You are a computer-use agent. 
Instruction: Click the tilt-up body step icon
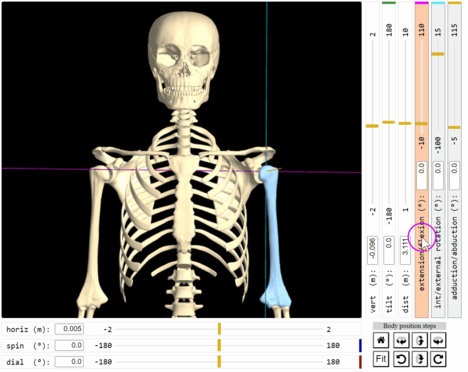tap(420, 340)
